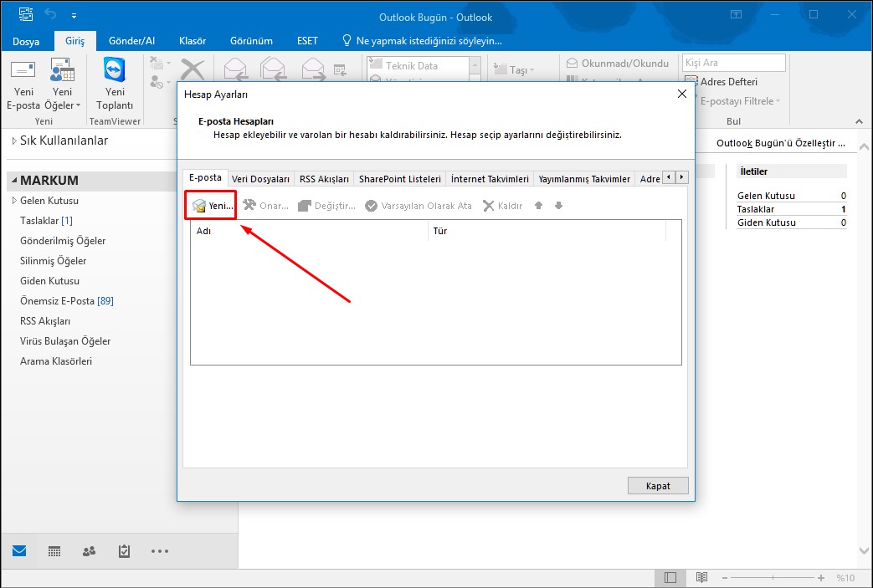Image resolution: width=873 pixels, height=588 pixels.
Task: Click the Normal view status bar icon
Action: tap(670, 578)
